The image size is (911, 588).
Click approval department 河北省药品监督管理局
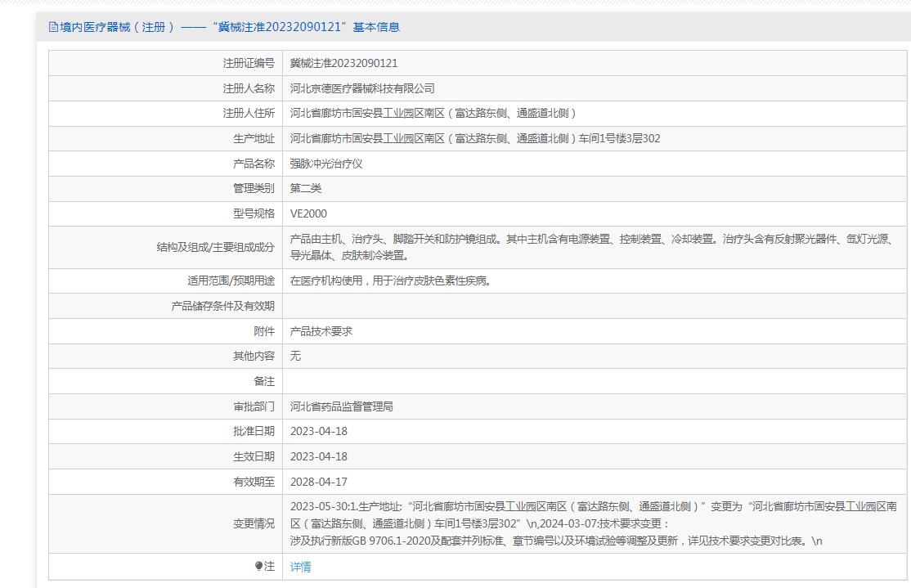click(342, 406)
